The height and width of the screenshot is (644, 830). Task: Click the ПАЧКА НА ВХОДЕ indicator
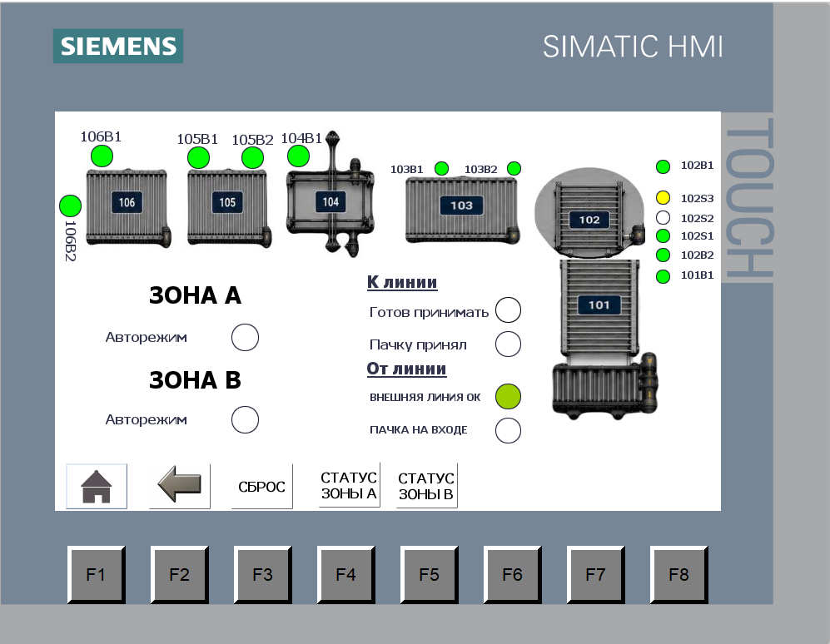[x=508, y=430]
